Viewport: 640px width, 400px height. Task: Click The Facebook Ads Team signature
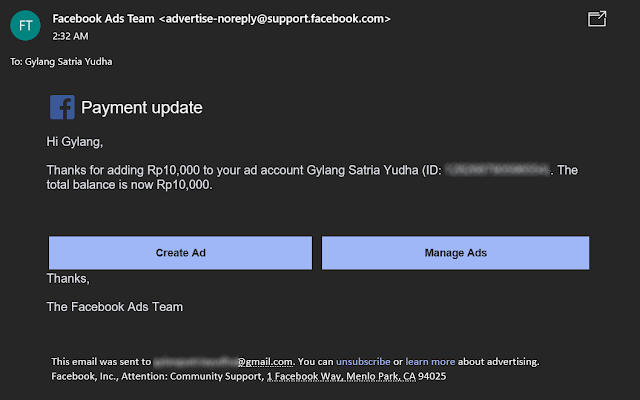pos(115,307)
